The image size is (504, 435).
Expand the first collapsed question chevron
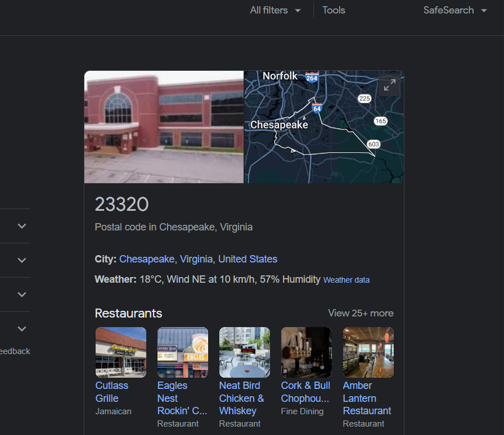click(x=22, y=226)
